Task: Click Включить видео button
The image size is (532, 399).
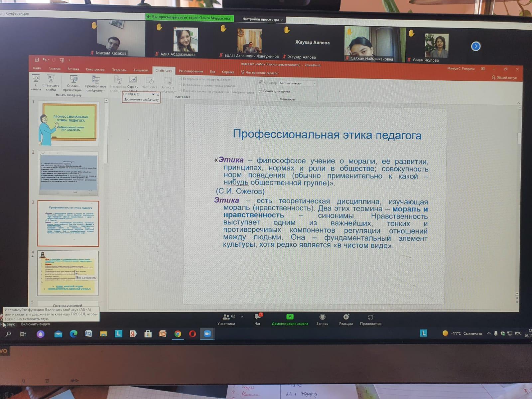Action: coord(36,324)
